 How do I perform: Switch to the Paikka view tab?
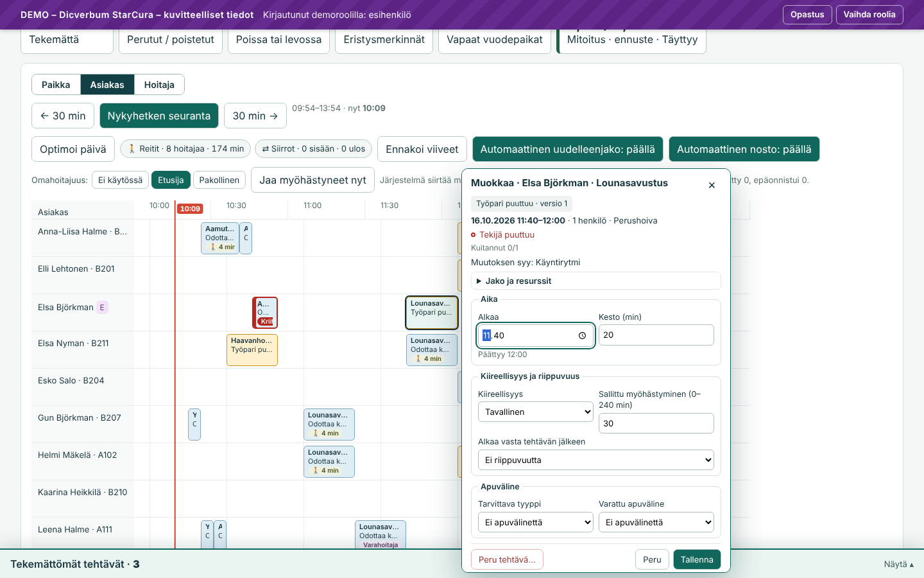[x=56, y=85]
